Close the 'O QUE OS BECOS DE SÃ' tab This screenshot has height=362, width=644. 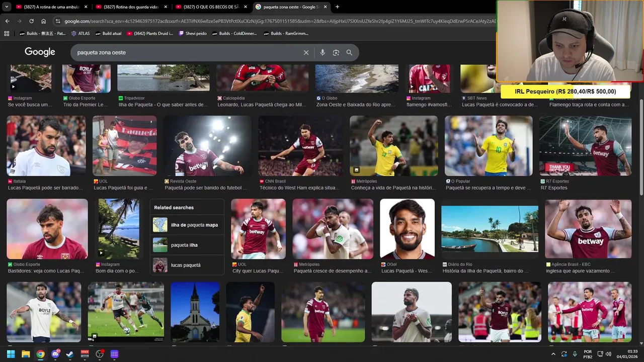pos(246,7)
